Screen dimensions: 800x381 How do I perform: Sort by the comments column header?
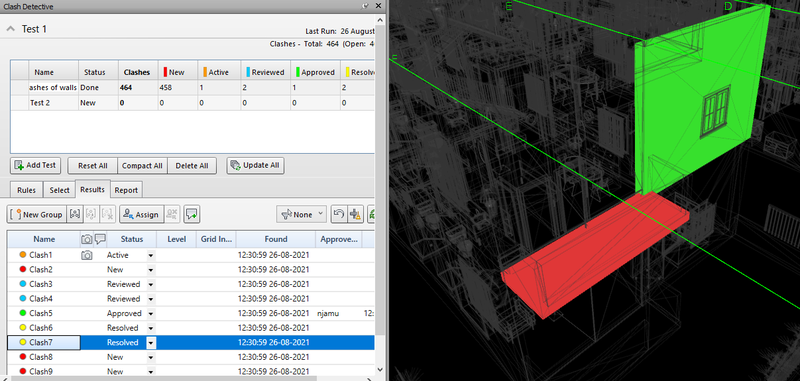pyautogui.click(x=100, y=239)
